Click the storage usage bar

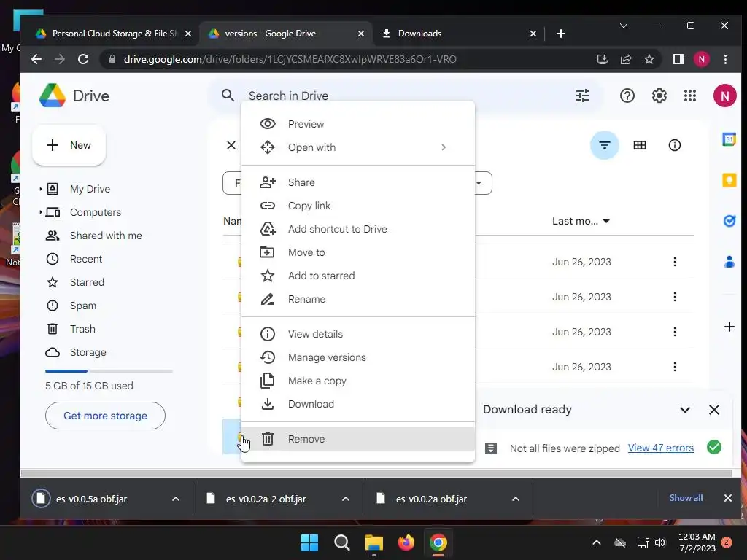pyautogui.click(x=109, y=371)
